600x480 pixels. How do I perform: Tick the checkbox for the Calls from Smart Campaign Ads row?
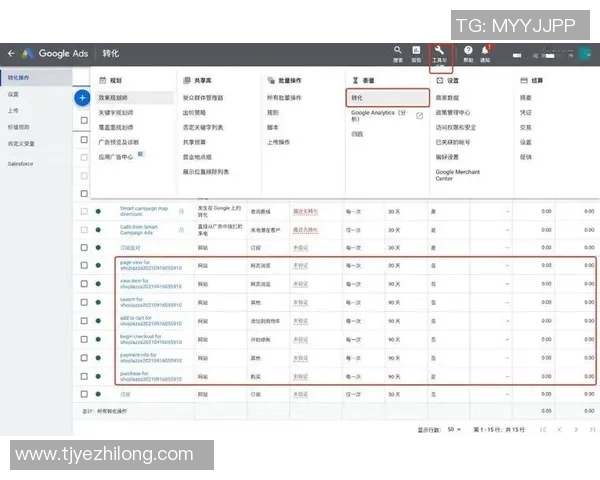point(84,230)
